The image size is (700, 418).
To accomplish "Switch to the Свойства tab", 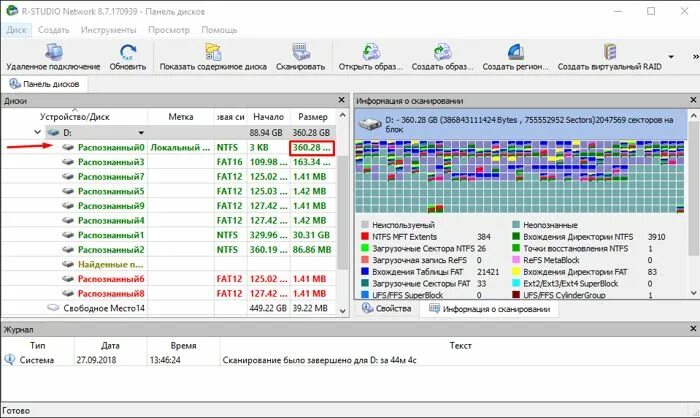I will click(387, 309).
